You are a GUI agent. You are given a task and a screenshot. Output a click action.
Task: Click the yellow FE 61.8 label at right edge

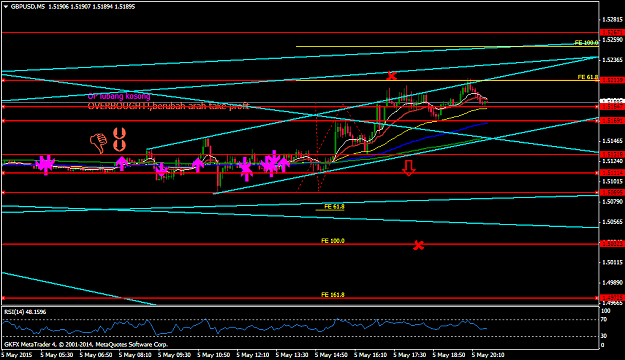point(588,77)
